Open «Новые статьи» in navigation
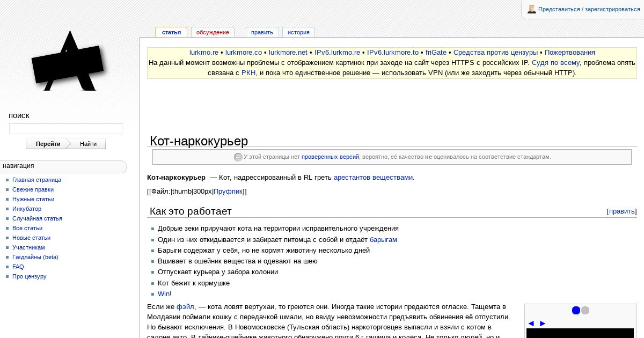The image size is (644, 338). tap(31, 238)
